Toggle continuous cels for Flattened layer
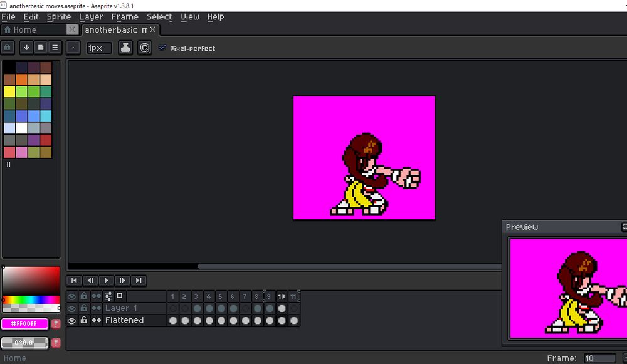 pos(96,321)
